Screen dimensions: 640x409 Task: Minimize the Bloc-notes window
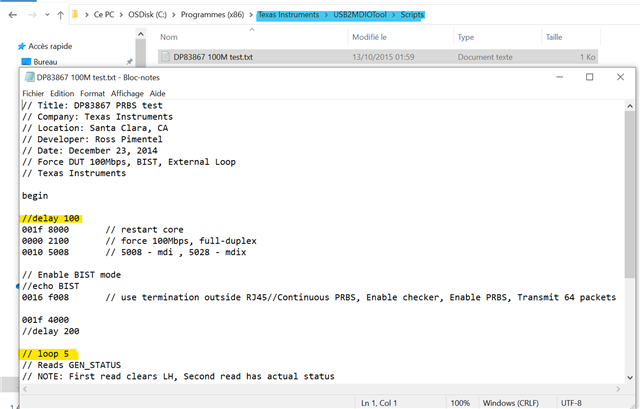point(560,77)
